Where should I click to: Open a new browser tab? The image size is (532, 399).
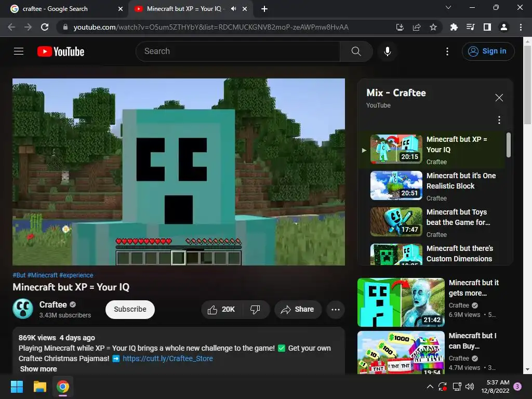click(x=264, y=9)
